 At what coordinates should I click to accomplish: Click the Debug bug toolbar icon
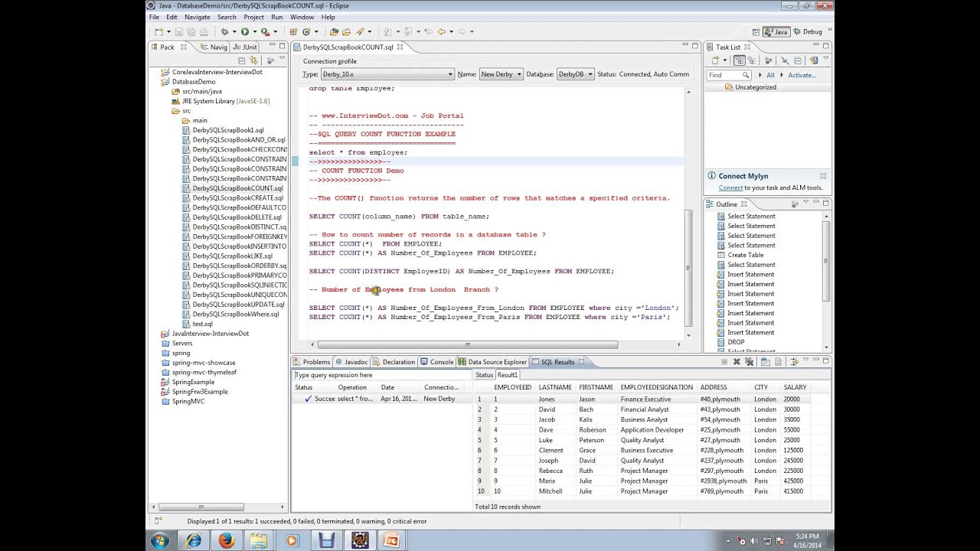(x=224, y=31)
